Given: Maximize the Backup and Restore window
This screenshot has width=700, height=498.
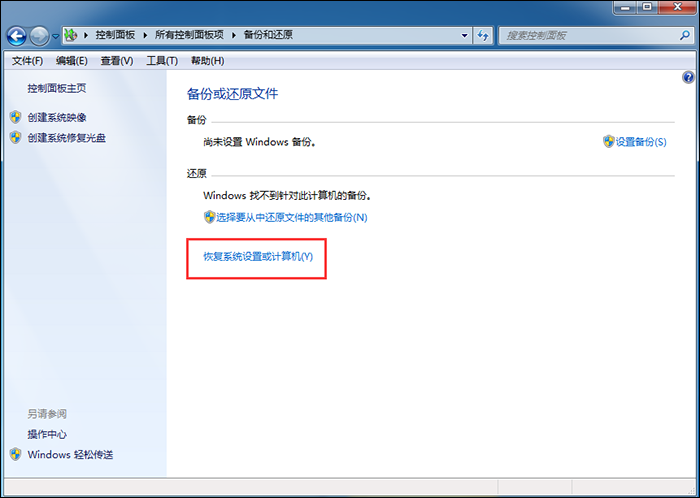Looking at the screenshot, I should point(647,7).
